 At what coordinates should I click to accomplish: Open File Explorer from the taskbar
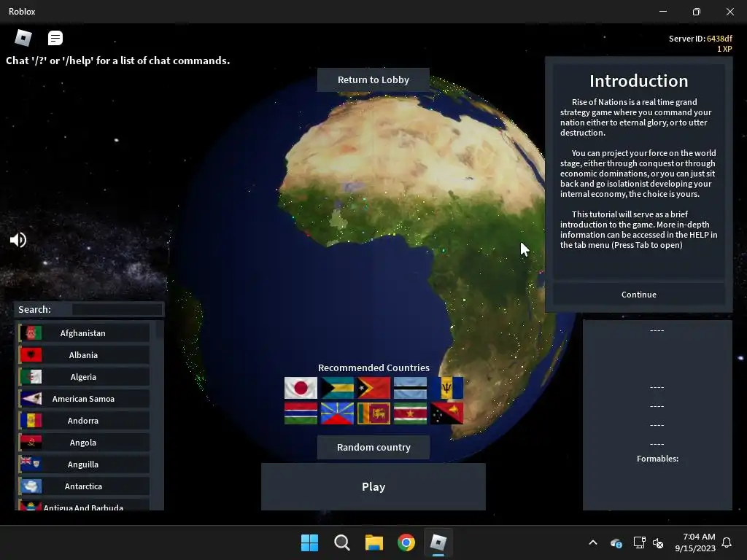click(374, 542)
